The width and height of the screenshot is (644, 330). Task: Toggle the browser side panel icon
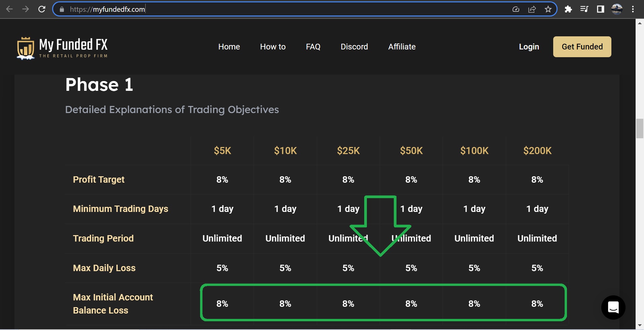pos(601,9)
